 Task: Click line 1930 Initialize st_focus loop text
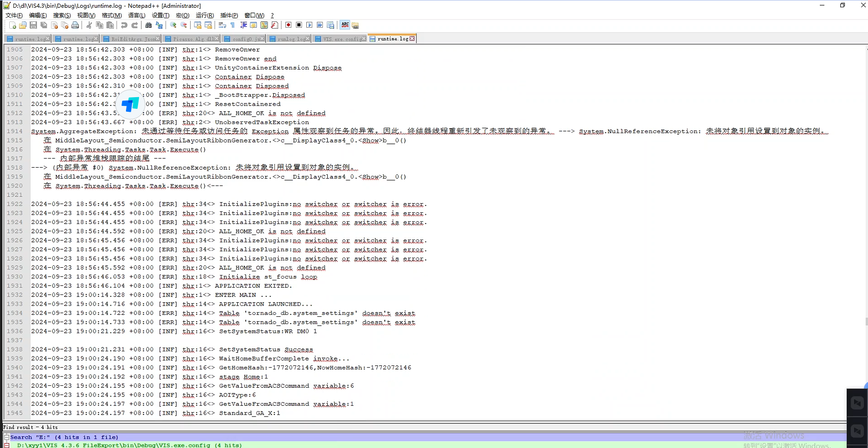click(268, 277)
